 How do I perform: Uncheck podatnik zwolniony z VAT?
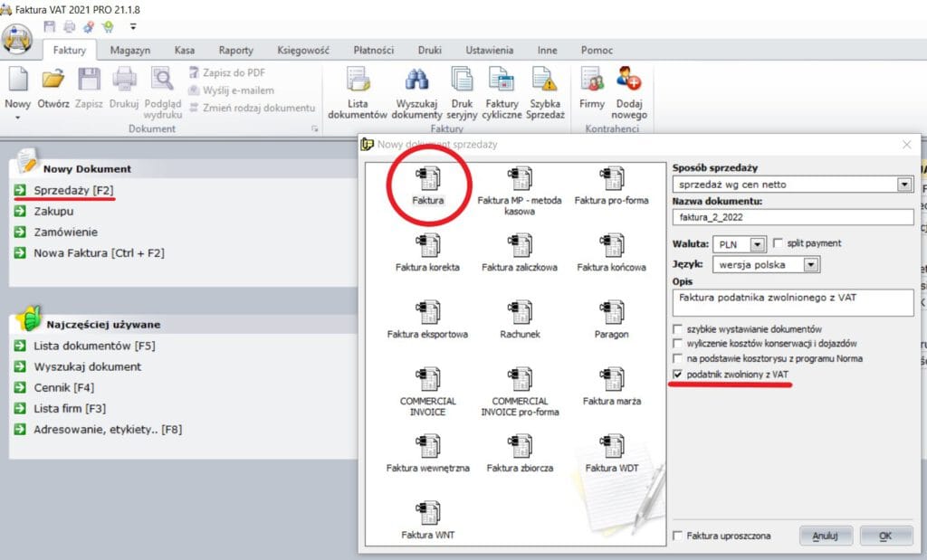(x=678, y=374)
